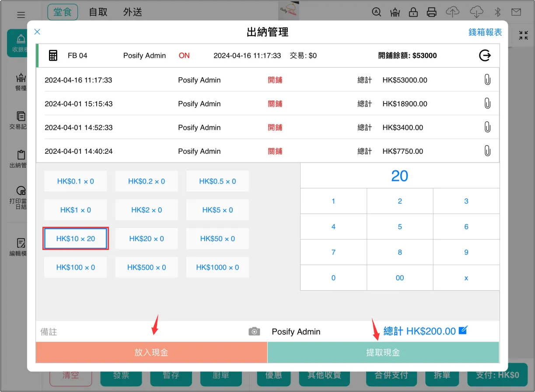Screen dimensions: 535x392
Task: Open the 錢箱報表 link
Action: pos(485,32)
